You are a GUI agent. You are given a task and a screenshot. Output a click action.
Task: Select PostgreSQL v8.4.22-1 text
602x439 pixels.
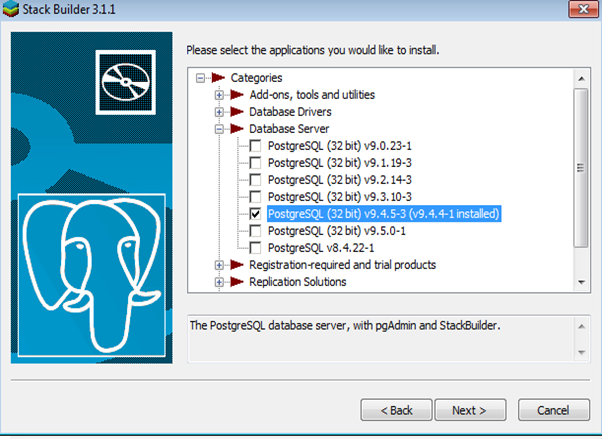coord(321,248)
